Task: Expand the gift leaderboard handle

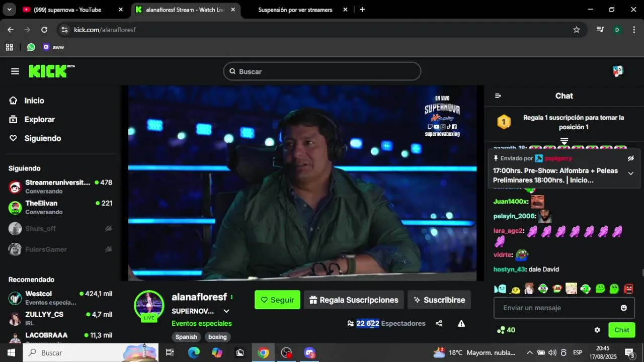Action: [x=564, y=141]
